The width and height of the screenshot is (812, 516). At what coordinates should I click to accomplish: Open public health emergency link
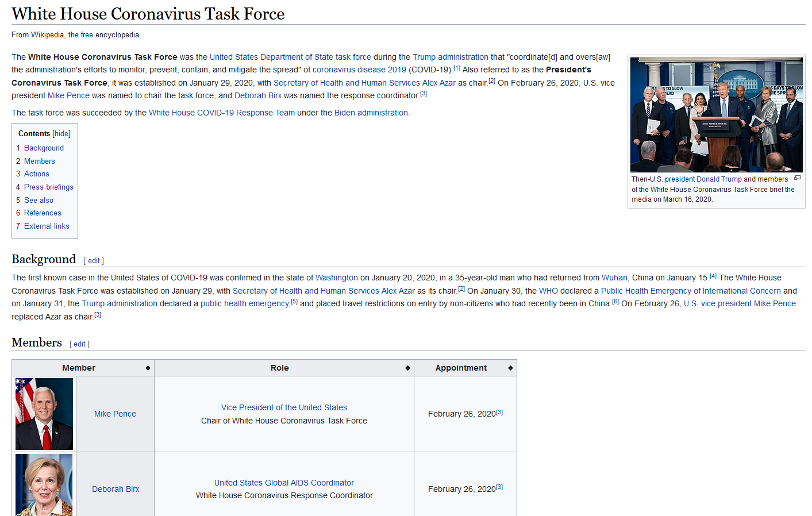click(245, 303)
